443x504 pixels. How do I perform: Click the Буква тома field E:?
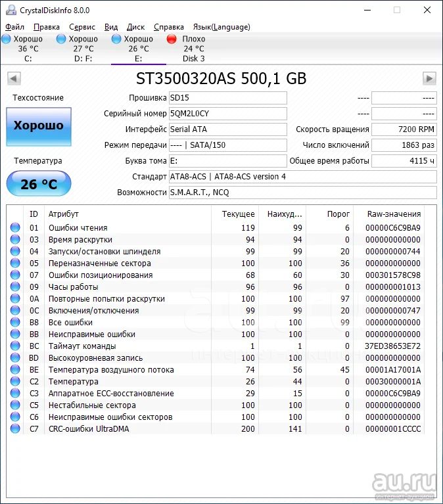coord(228,161)
